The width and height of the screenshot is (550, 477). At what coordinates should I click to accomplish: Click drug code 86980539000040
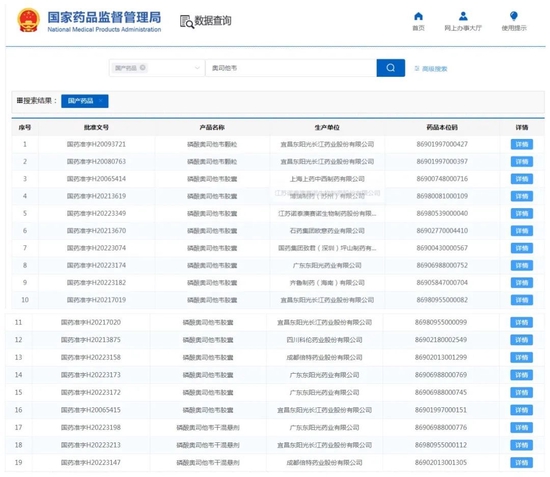tap(442, 214)
